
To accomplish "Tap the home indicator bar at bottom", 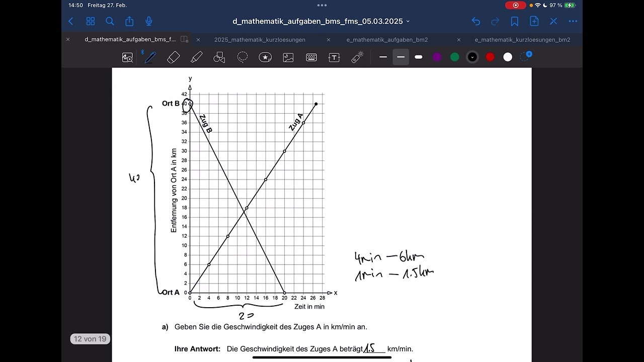I will pos(322,357).
